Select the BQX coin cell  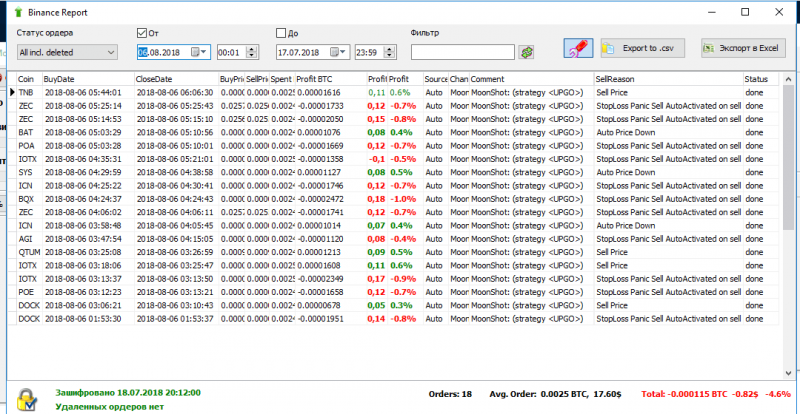(29, 199)
